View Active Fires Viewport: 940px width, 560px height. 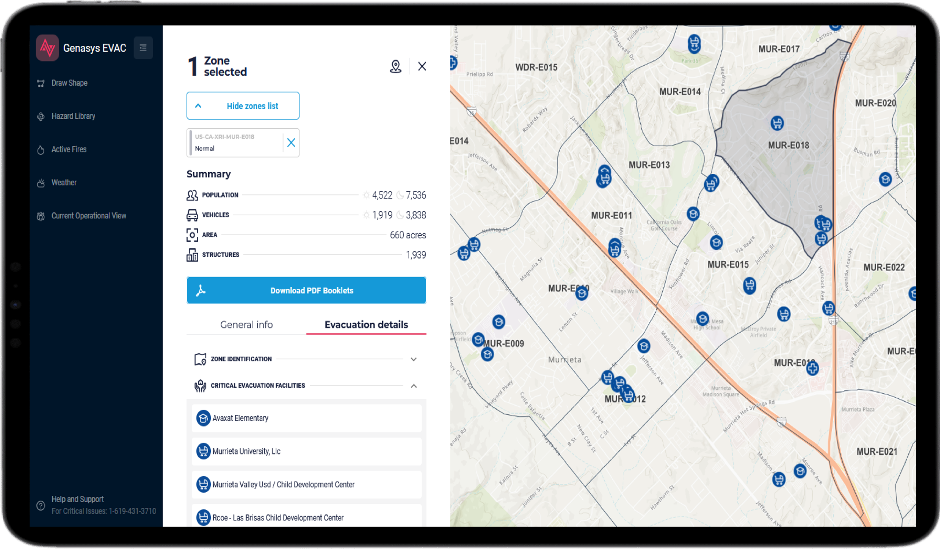(x=69, y=149)
